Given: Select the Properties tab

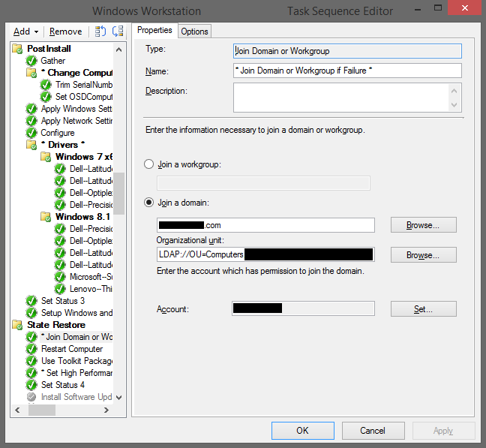Looking at the screenshot, I should 154,30.
